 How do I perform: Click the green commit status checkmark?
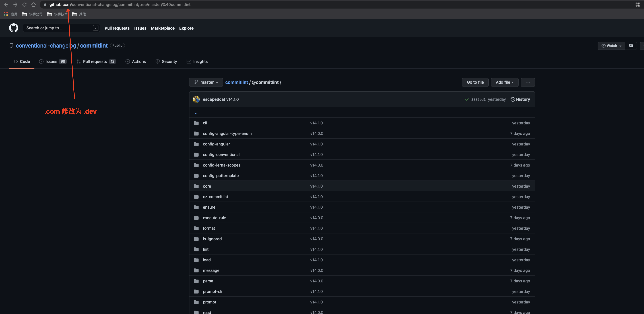(467, 100)
